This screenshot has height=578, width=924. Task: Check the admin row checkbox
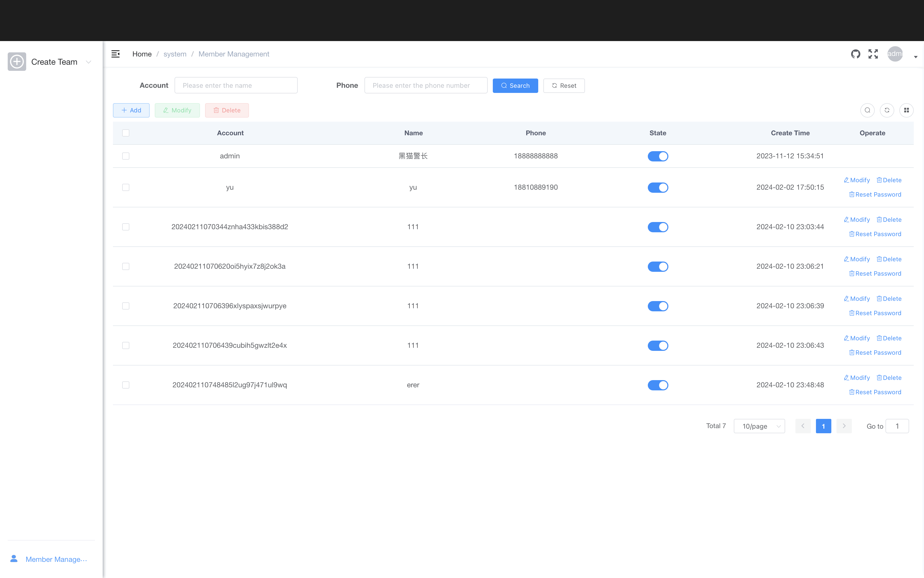[x=126, y=156]
